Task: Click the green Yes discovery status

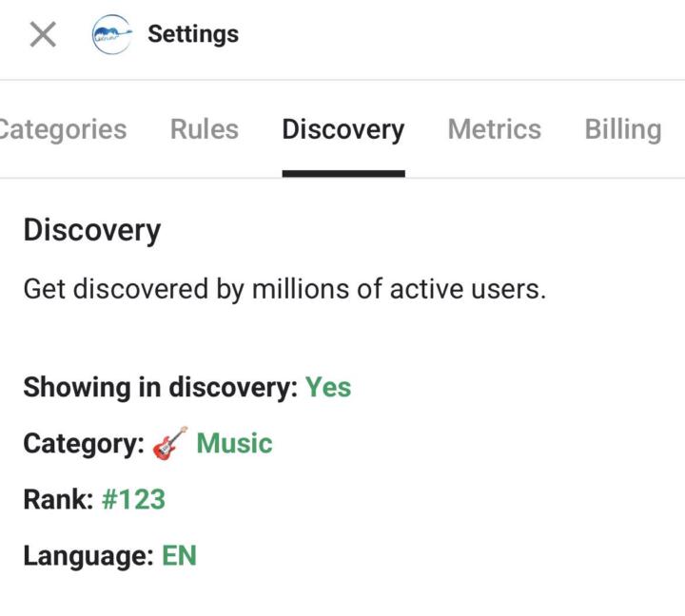Action: click(328, 388)
